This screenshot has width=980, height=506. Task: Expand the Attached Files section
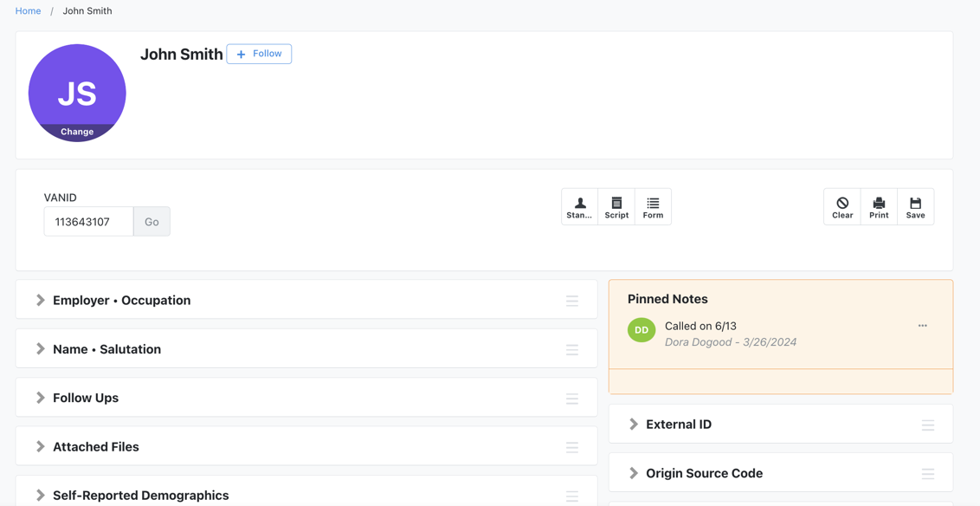40,446
